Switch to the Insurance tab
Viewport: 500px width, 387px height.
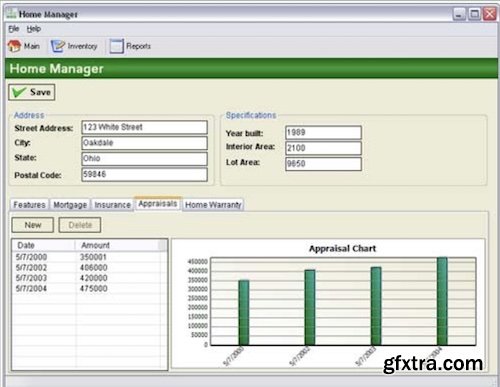coord(112,204)
